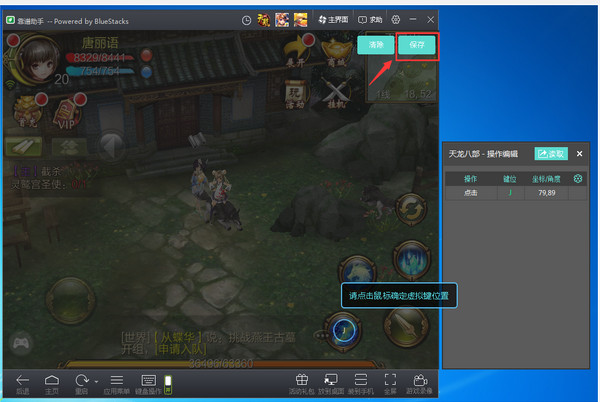Open the settings gear in title bar
600x402 pixels.
pyautogui.click(x=396, y=19)
